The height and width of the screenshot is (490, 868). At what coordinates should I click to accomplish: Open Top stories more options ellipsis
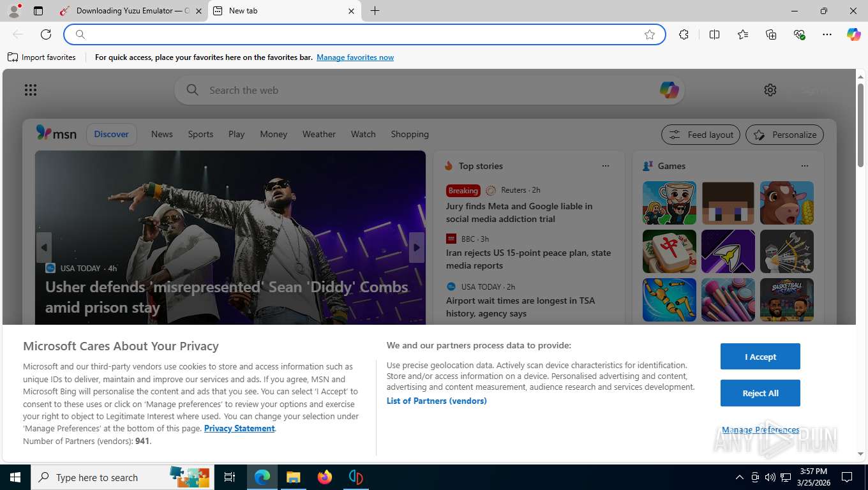pos(606,166)
